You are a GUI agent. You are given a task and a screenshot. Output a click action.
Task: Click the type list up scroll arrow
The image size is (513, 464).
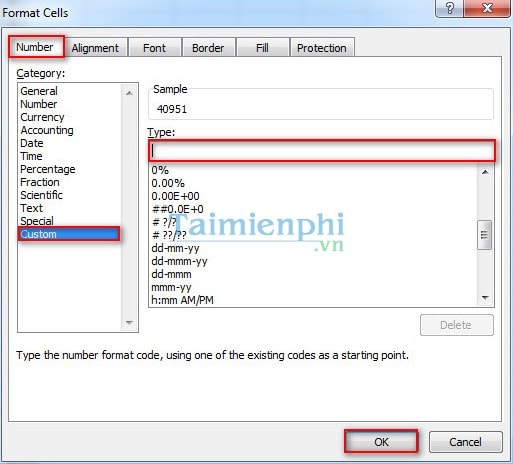click(x=485, y=172)
